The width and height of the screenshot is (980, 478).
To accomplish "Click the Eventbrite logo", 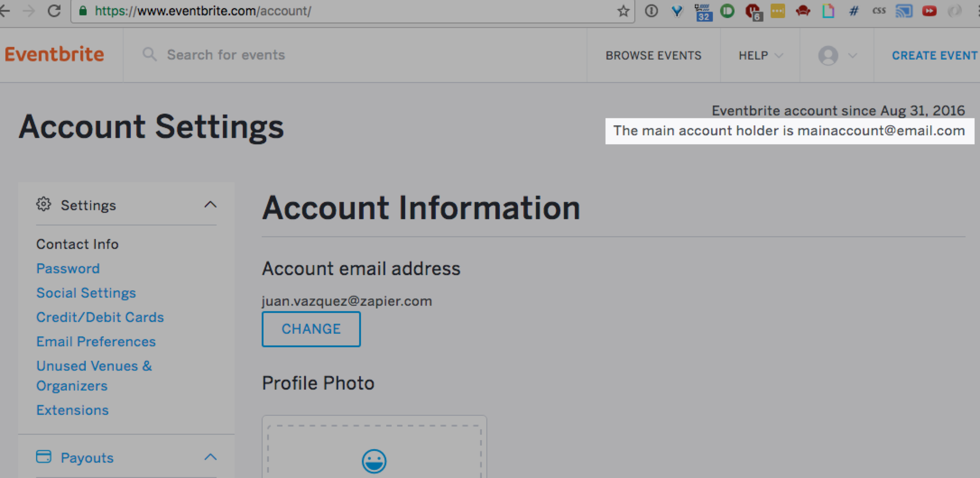I will click(55, 55).
